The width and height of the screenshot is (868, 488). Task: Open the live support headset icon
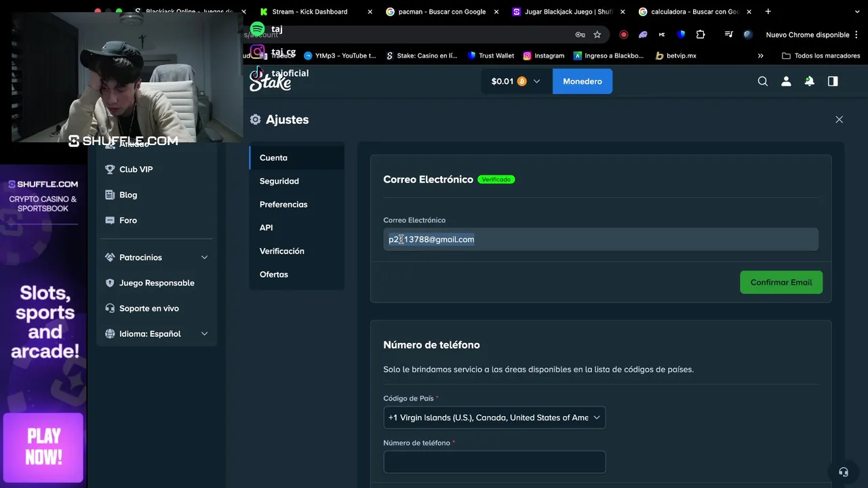(x=844, y=472)
